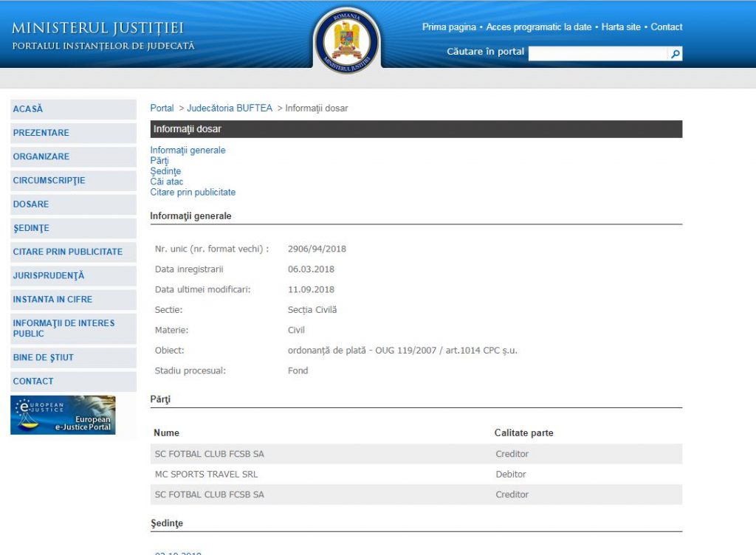This screenshot has width=756, height=555.
Task: Select ORGANIZARE from the sidebar
Action: pyautogui.click(x=41, y=156)
